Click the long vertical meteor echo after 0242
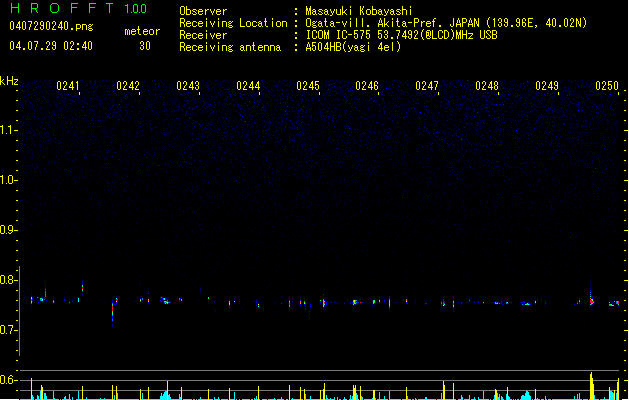 pos(112,314)
